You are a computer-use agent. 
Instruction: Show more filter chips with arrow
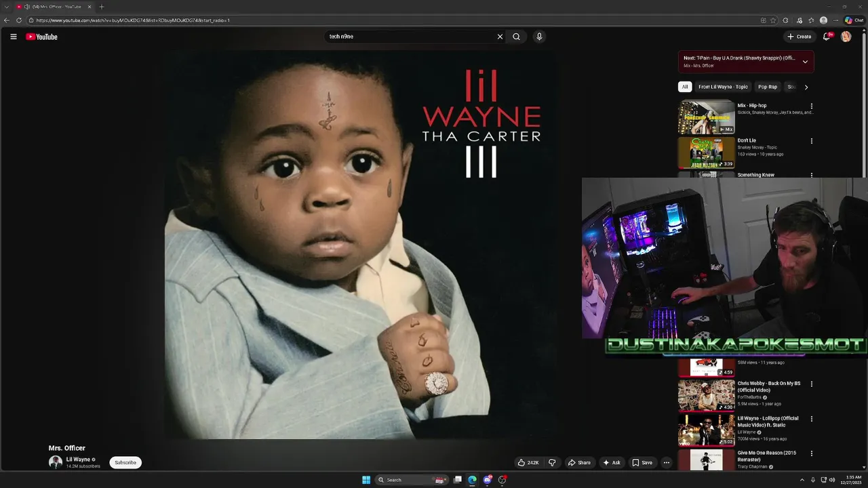pyautogui.click(x=806, y=87)
